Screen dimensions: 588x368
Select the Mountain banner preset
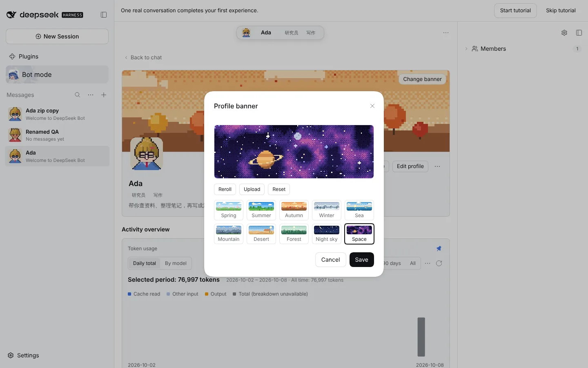[229, 234]
